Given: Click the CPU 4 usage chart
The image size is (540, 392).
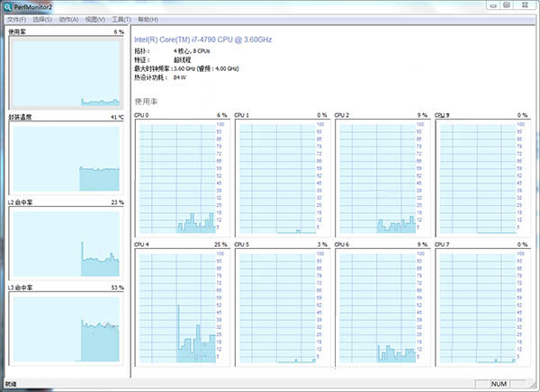Looking at the screenshot, I should click(180, 306).
